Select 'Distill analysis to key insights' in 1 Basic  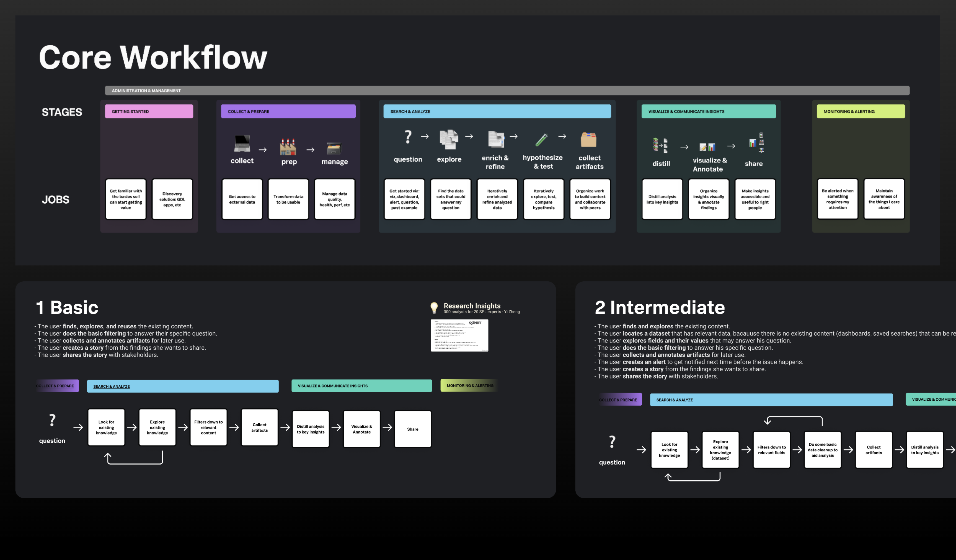[310, 429]
